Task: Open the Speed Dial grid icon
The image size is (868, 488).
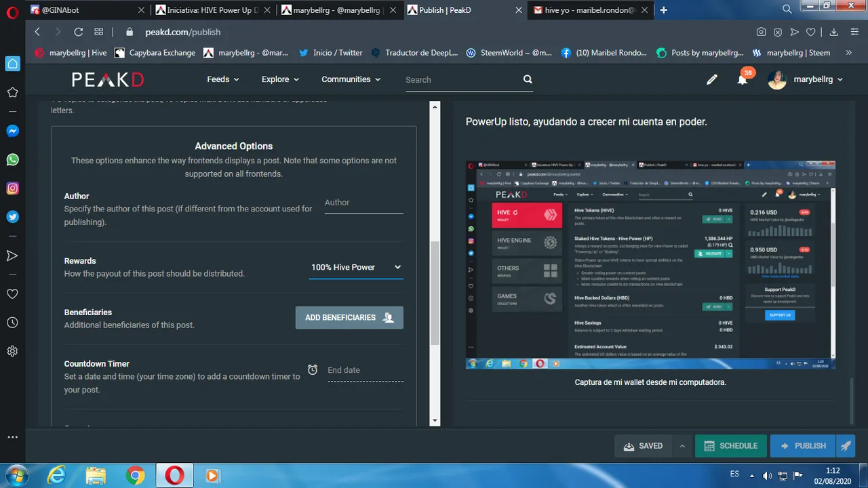Action: pos(99,32)
